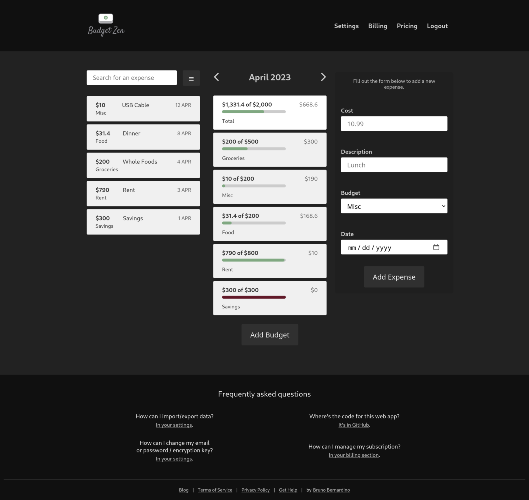Open the Food budget card
This screenshot has height=500, width=529.
click(270, 224)
